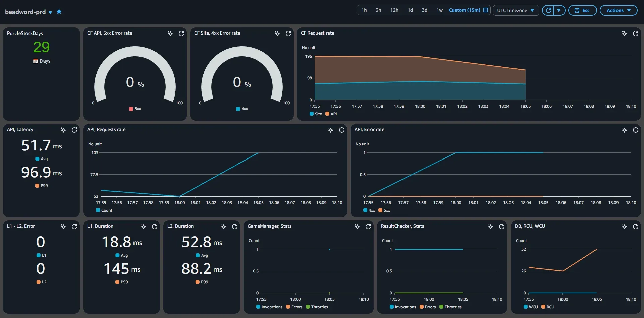
Task: Toggle the Site series in CF Request rate legend
Action: (x=316, y=114)
